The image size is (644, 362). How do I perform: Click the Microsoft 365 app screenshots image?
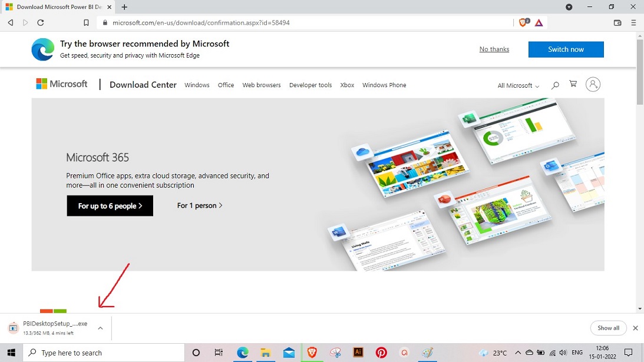pyautogui.click(x=466, y=184)
